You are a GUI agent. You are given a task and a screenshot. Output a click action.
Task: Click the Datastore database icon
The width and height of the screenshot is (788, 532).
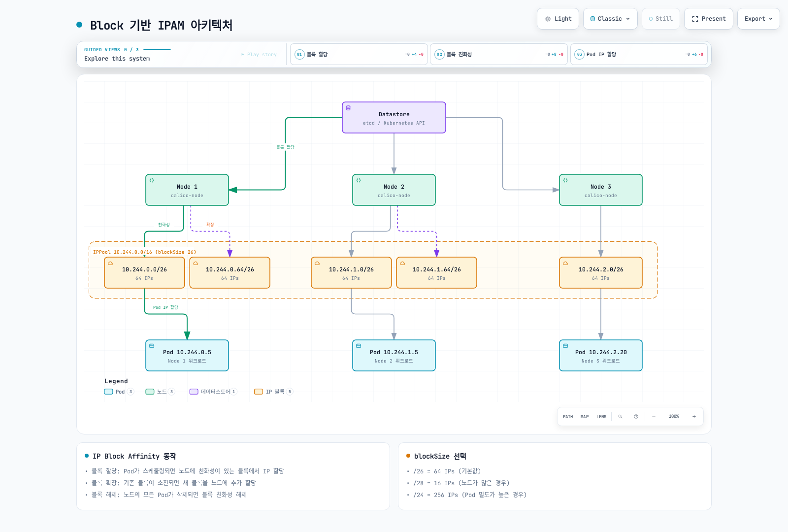348,108
